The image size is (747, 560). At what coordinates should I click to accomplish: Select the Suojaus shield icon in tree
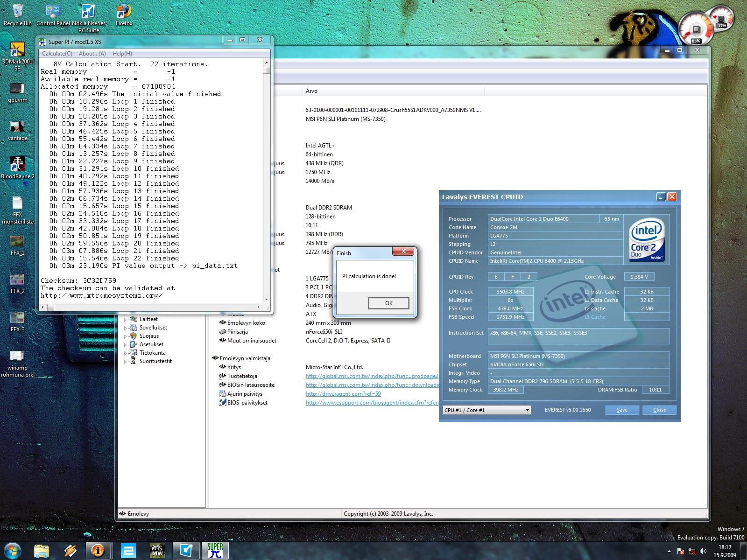pyautogui.click(x=134, y=336)
